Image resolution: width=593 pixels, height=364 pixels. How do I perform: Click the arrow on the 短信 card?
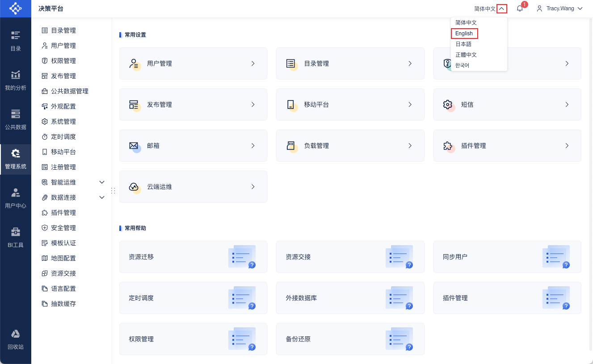point(567,105)
